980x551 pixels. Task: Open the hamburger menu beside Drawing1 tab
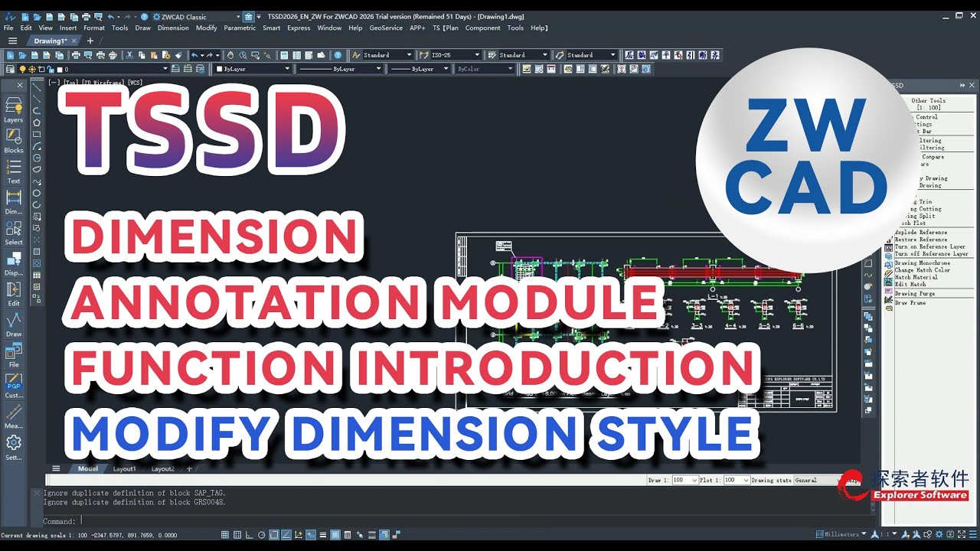12,41
